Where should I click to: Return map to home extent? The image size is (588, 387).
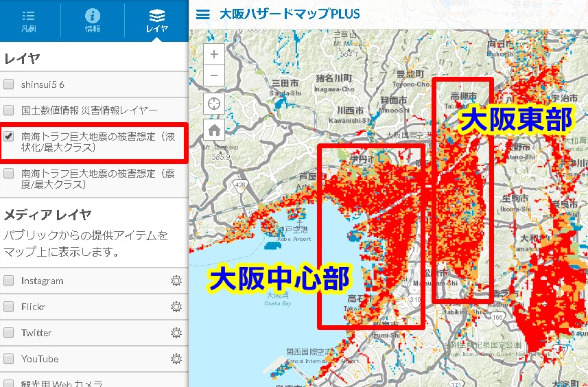[x=214, y=130]
